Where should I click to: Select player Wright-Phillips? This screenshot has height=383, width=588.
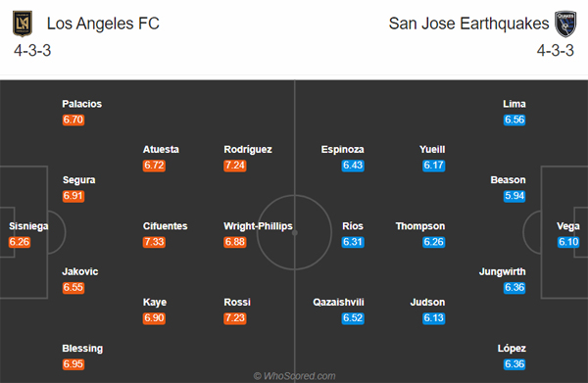point(258,226)
